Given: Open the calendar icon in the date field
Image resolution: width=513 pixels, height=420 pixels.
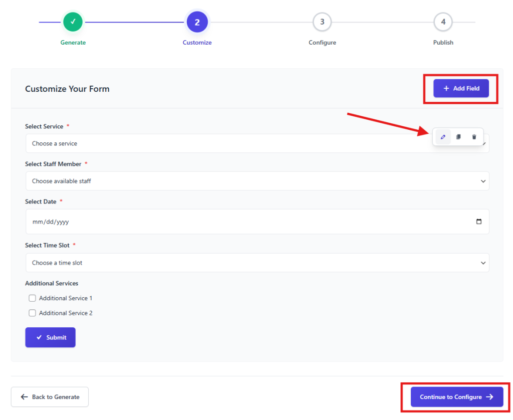Looking at the screenshot, I should [x=480, y=221].
